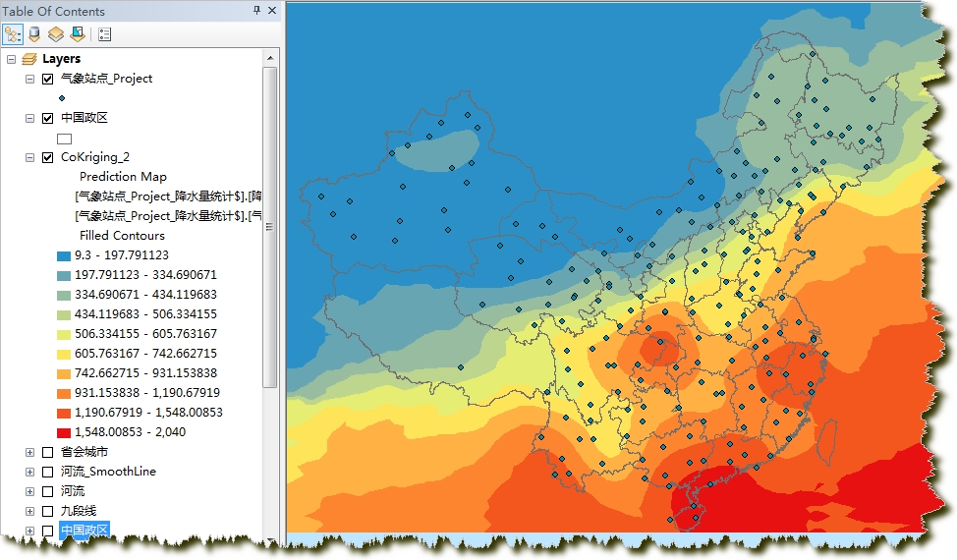The width and height of the screenshot is (957, 560).
Task: Uncheck the 气象站点_Project layer
Action: [x=48, y=79]
